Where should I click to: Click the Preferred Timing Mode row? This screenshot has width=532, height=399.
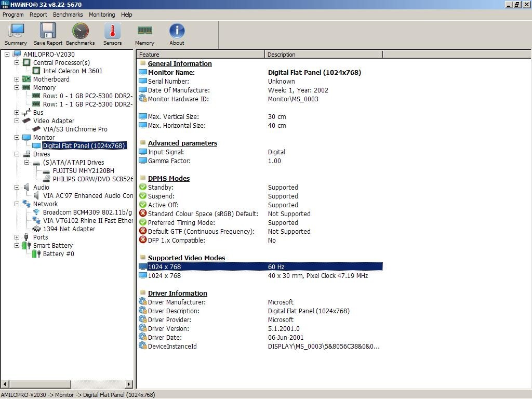261,222
